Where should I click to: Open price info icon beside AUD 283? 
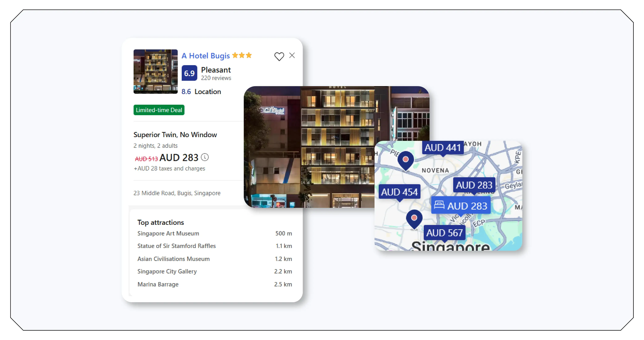[x=205, y=157]
